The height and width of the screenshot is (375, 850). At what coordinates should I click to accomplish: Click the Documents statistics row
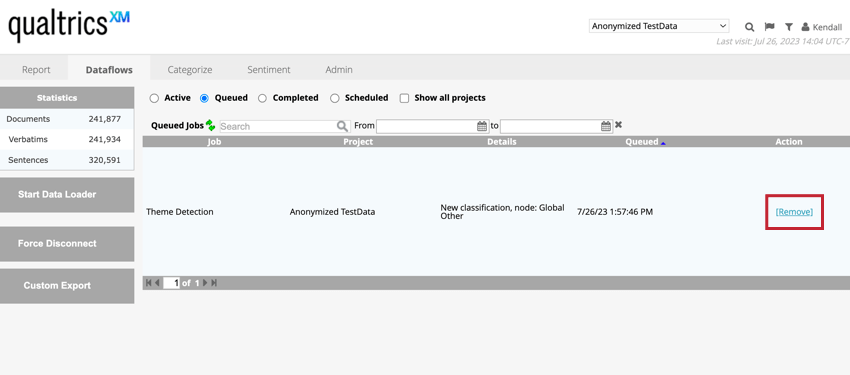[67, 119]
